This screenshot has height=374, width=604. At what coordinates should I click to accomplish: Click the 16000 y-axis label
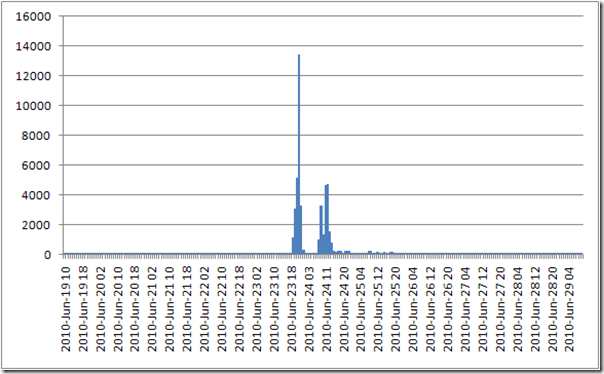[33, 16]
